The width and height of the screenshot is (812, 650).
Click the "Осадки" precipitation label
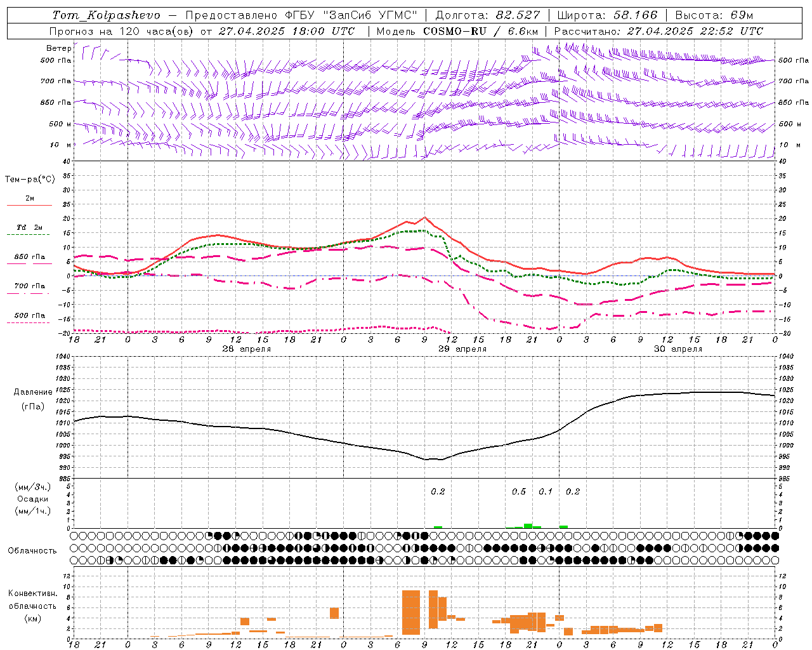pos(32,499)
